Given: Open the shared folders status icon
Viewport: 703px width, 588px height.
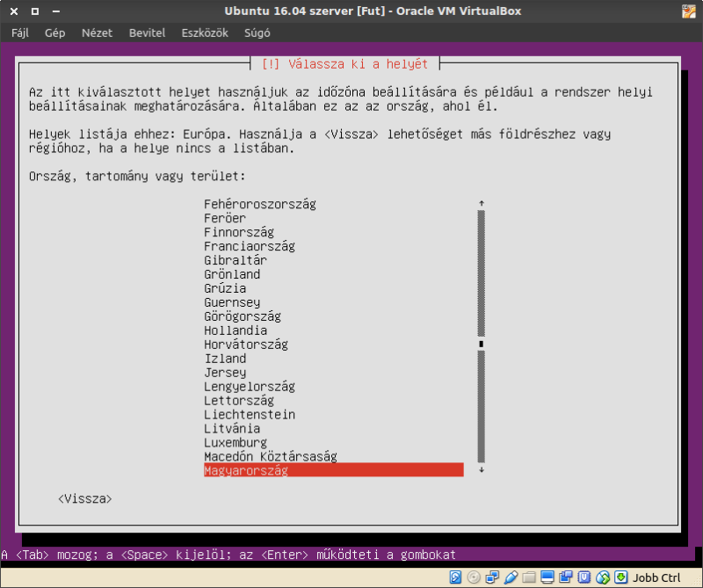Looking at the screenshot, I should [529, 577].
